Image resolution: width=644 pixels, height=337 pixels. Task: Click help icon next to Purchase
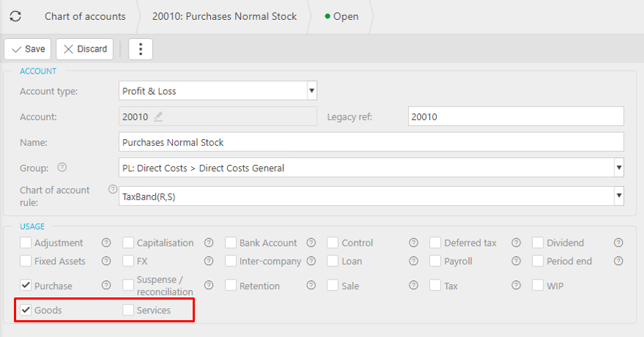click(x=106, y=285)
